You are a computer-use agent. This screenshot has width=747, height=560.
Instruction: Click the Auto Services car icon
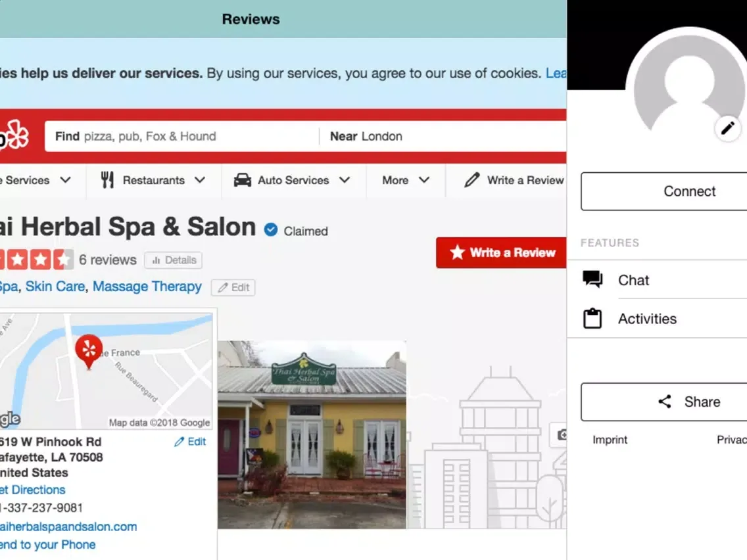click(243, 180)
